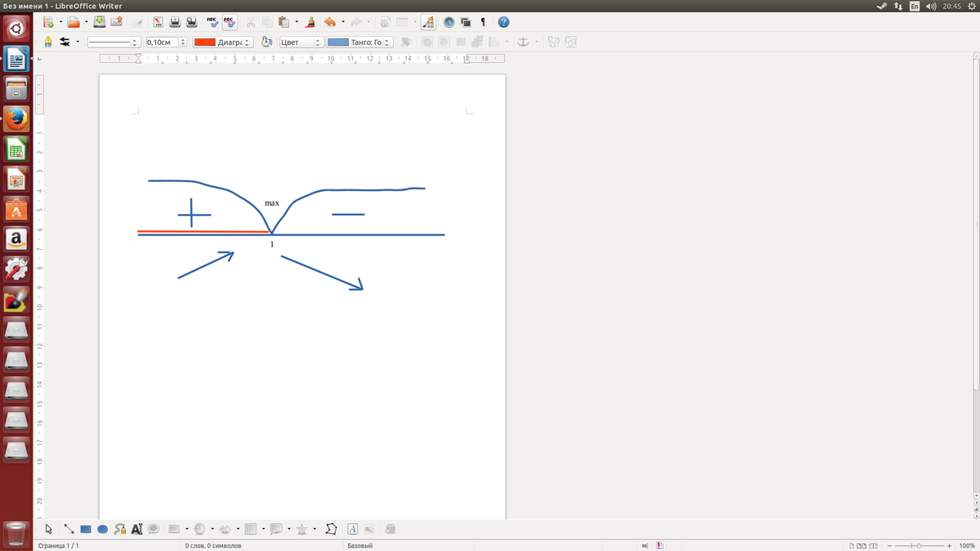
Task: Select the Rectangle drawing tool
Action: tap(86, 529)
